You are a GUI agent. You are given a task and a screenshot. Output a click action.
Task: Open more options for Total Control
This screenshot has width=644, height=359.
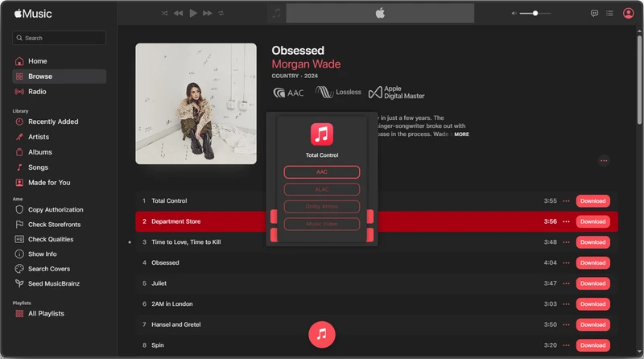[x=567, y=201]
